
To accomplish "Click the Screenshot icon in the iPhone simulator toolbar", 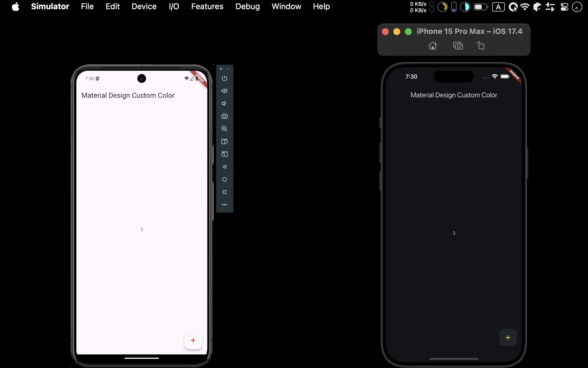I will click(x=458, y=46).
